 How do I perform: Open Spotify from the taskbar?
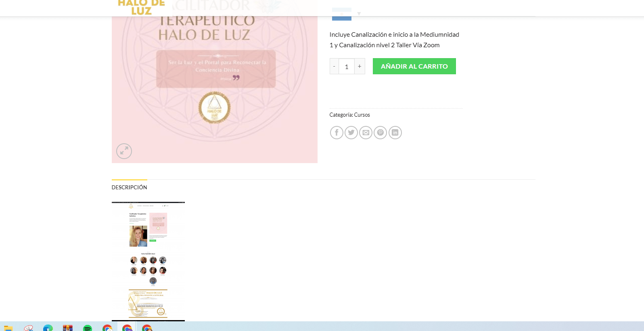87,328
